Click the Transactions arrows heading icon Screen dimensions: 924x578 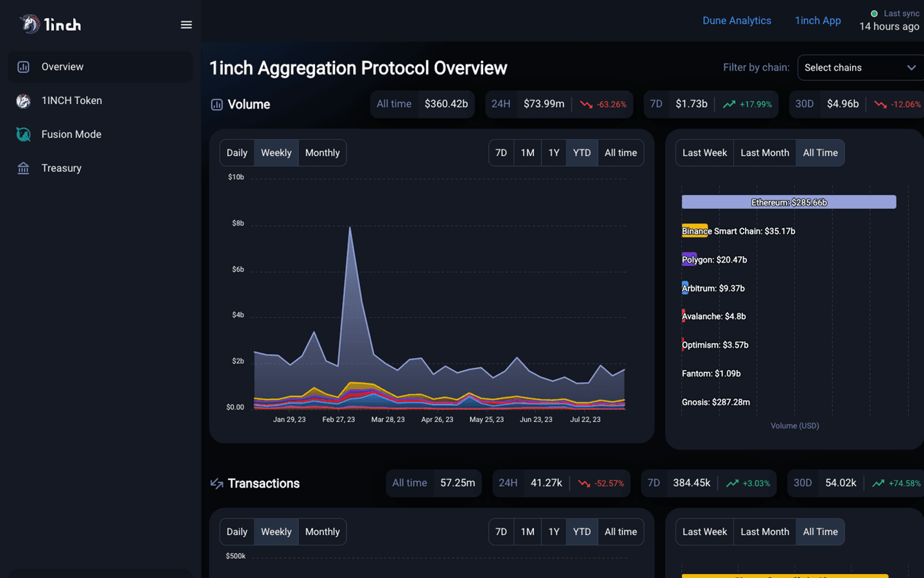pos(217,484)
